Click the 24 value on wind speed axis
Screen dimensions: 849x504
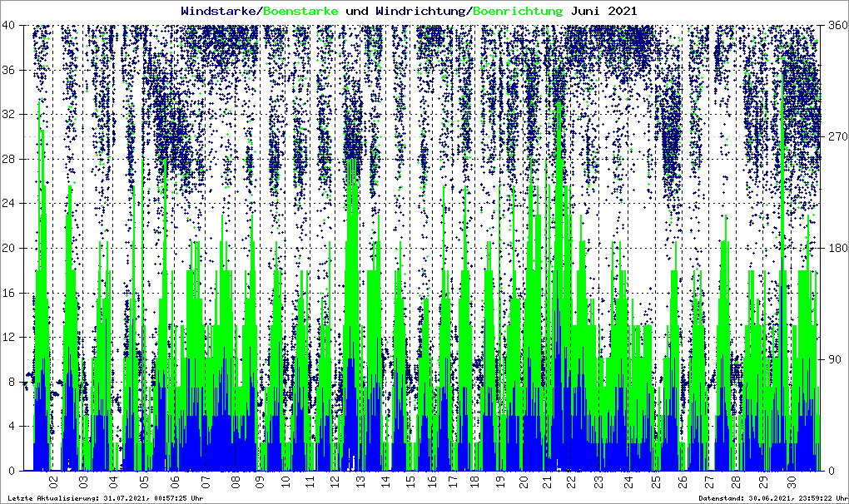pos(8,203)
